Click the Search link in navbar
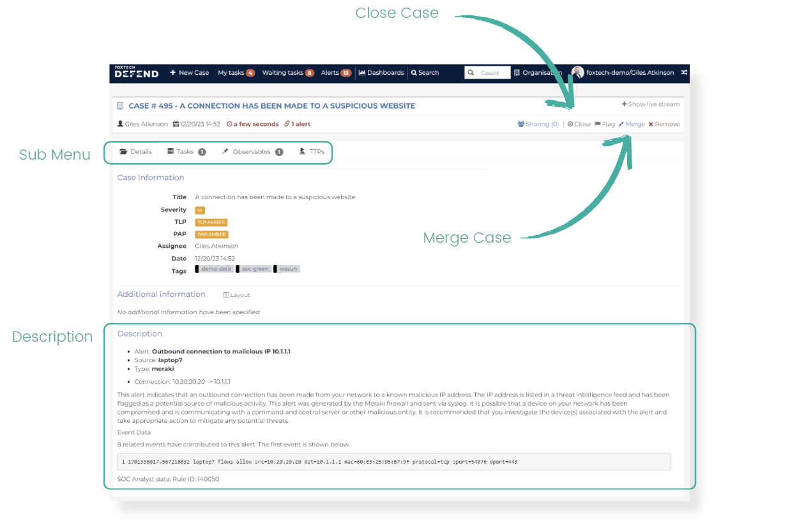This screenshot has height=532, width=790. pyautogui.click(x=425, y=73)
